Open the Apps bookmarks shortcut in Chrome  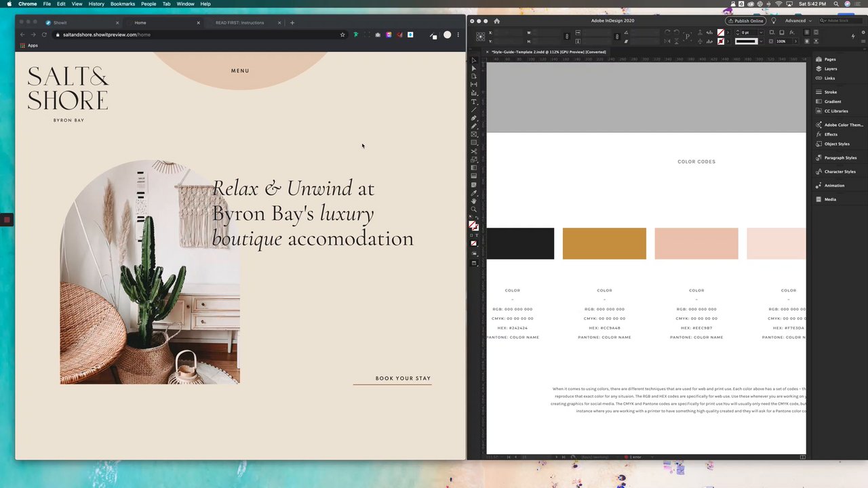coord(28,45)
